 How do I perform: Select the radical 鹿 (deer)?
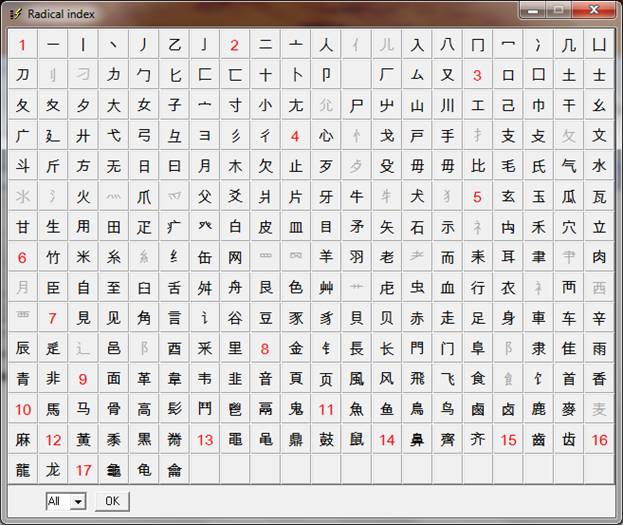538,409
